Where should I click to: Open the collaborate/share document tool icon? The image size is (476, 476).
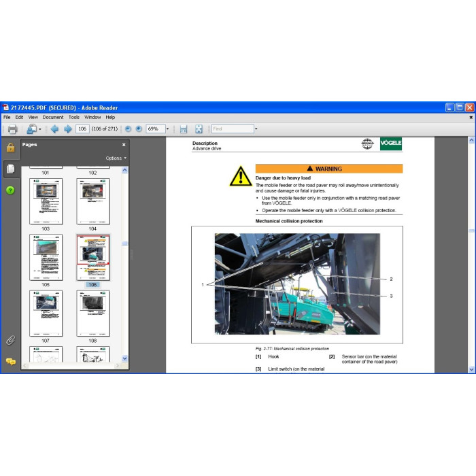[x=32, y=129]
